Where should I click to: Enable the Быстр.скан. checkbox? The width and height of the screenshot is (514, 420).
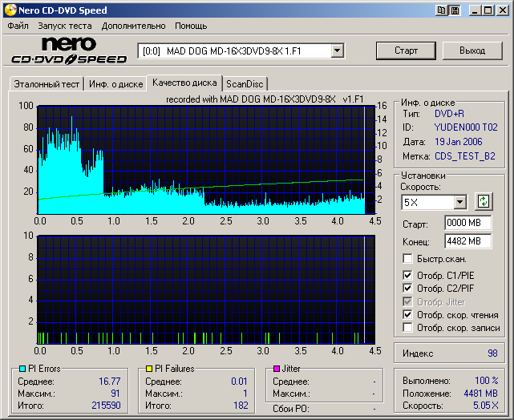coord(407,259)
